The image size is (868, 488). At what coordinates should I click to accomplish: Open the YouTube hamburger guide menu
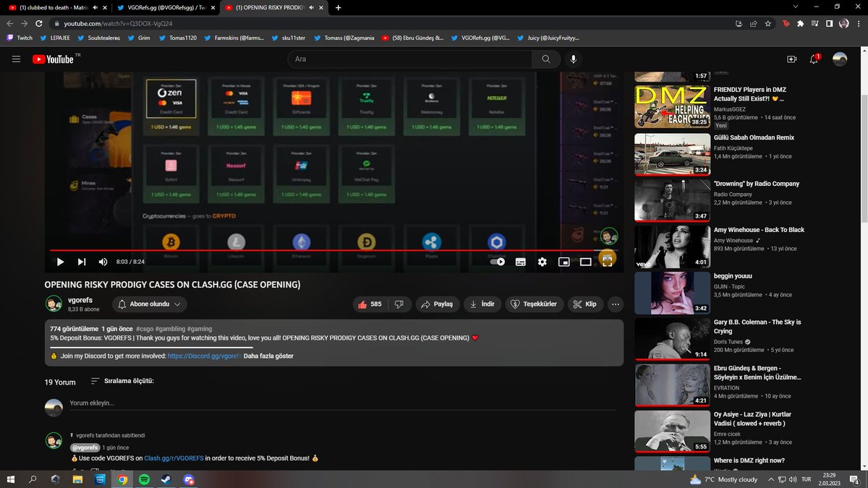pyautogui.click(x=17, y=59)
